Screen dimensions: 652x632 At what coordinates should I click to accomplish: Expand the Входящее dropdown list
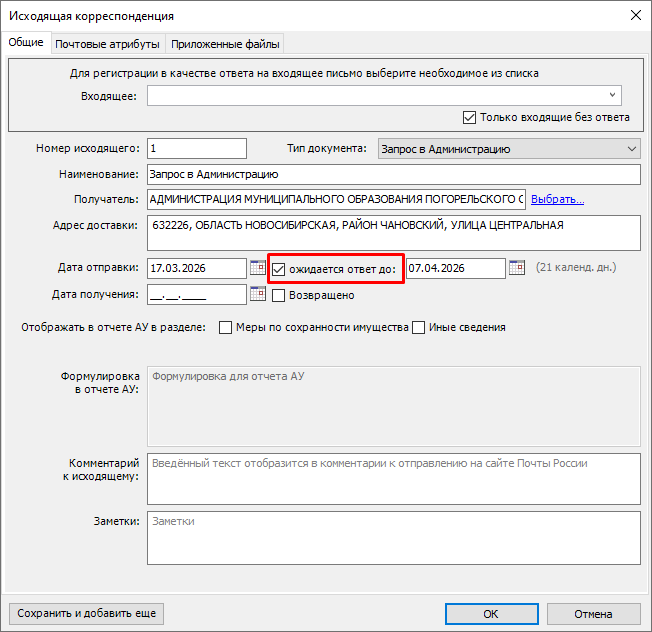(613, 96)
